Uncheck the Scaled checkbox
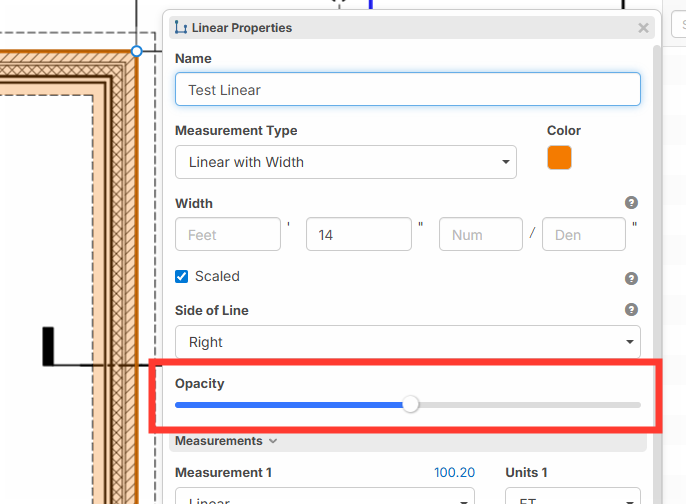 (x=182, y=277)
